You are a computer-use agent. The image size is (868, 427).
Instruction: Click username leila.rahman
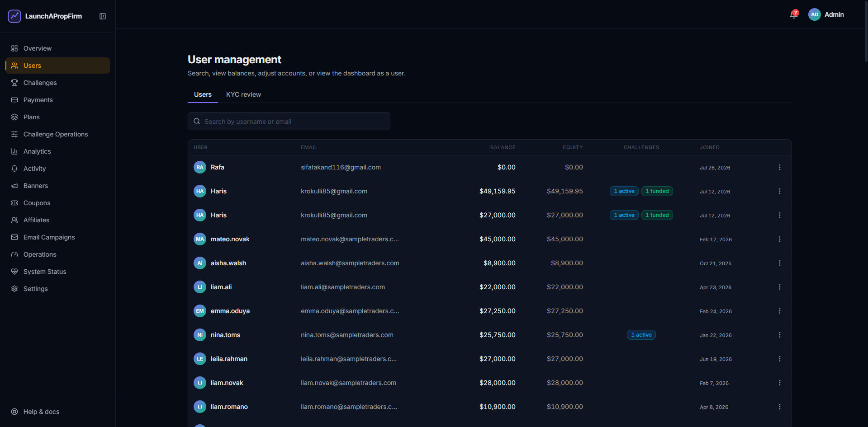click(x=229, y=359)
